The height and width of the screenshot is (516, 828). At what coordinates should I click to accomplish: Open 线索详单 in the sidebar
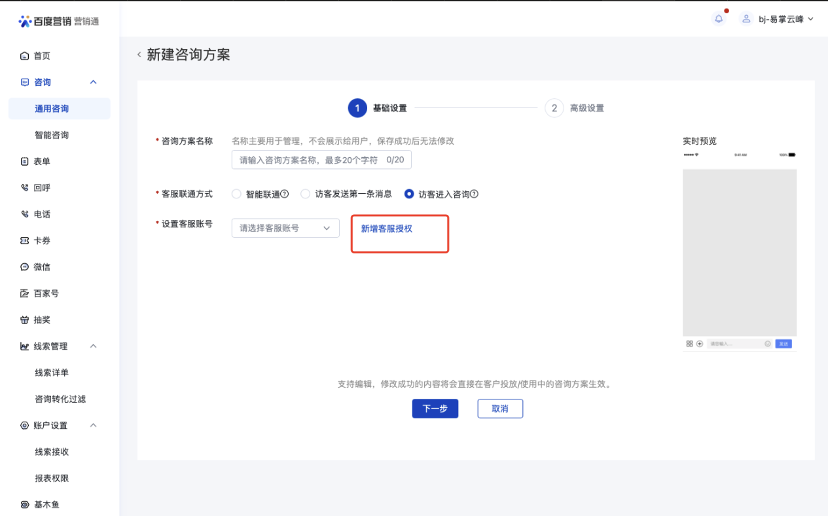pos(52,373)
